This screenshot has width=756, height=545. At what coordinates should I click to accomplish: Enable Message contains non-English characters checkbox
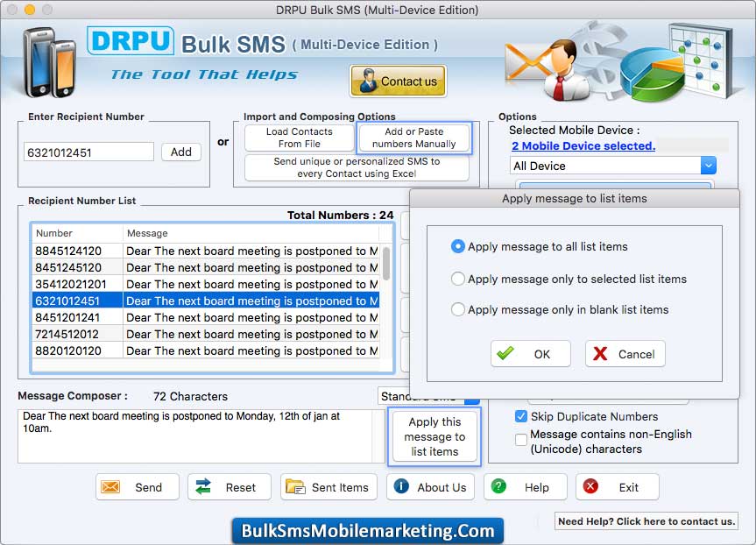pyautogui.click(x=520, y=440)
